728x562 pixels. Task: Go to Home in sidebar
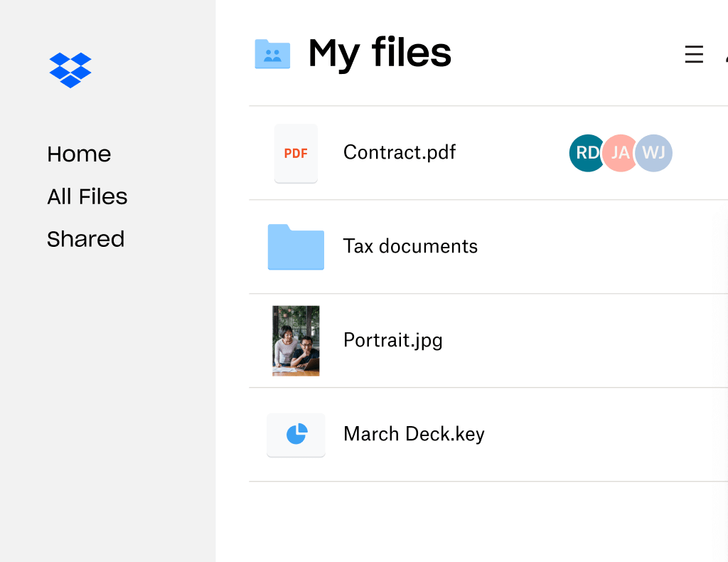79,154
